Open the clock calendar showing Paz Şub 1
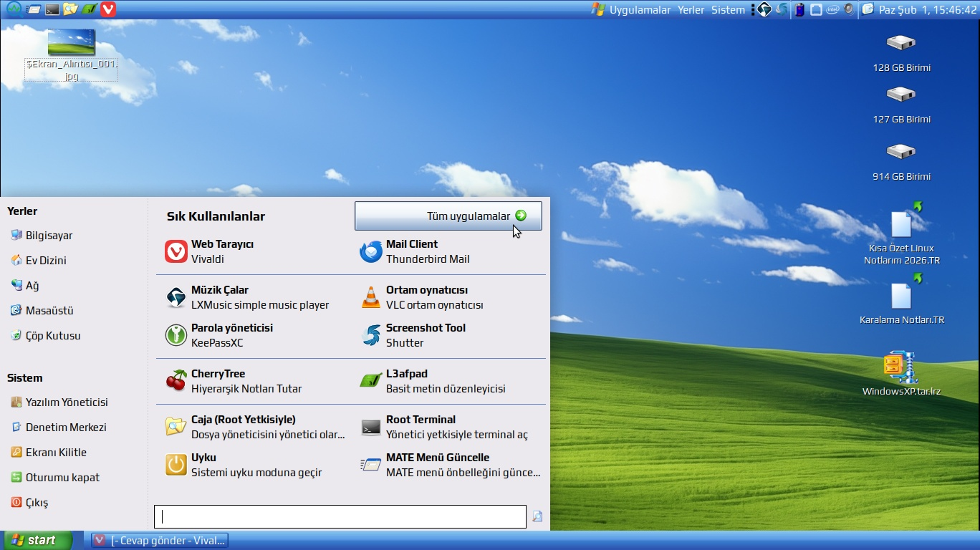Image resolution: width=980 pixels, height=550 pixels. pyautogui.click(x=919, y=9)
